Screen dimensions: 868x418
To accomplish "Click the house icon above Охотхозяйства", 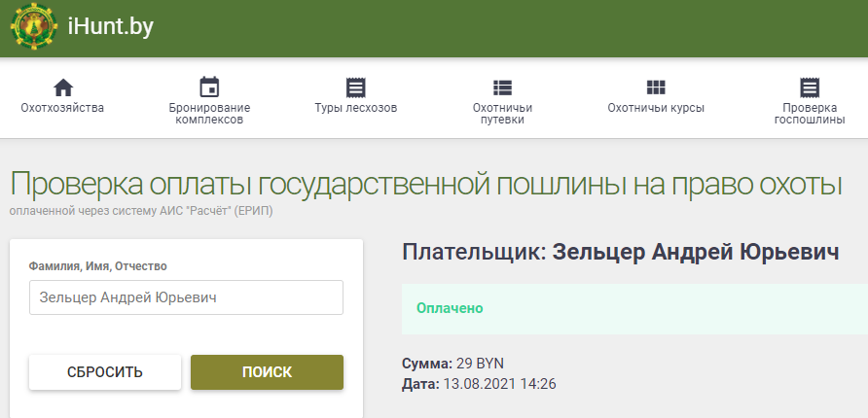I will (x=62, y=87).
